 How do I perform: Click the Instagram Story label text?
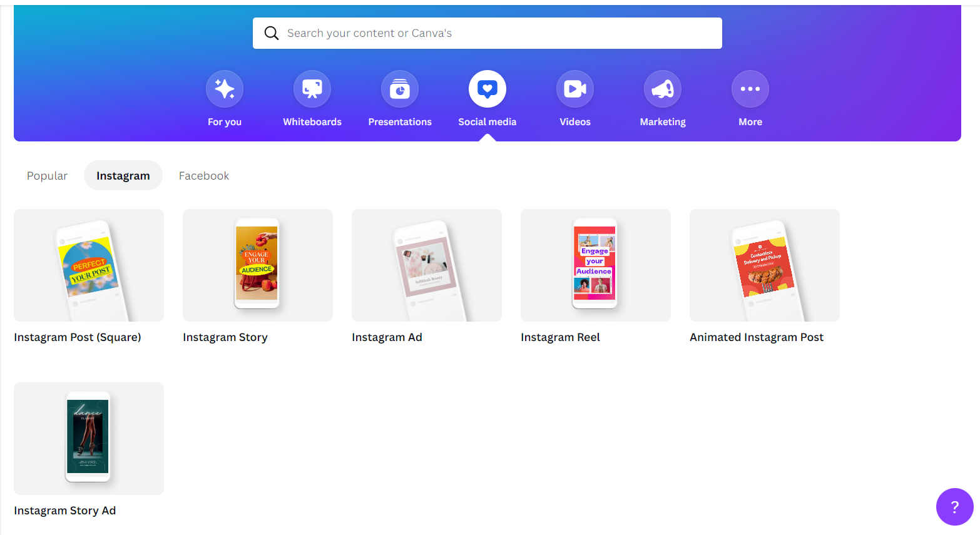tap(225, 337)
